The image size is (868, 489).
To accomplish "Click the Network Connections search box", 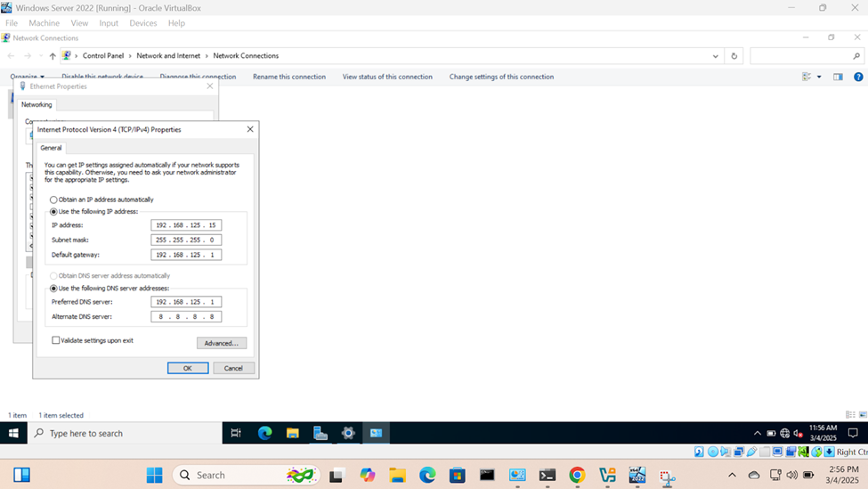I will click(x=807, y=56).
